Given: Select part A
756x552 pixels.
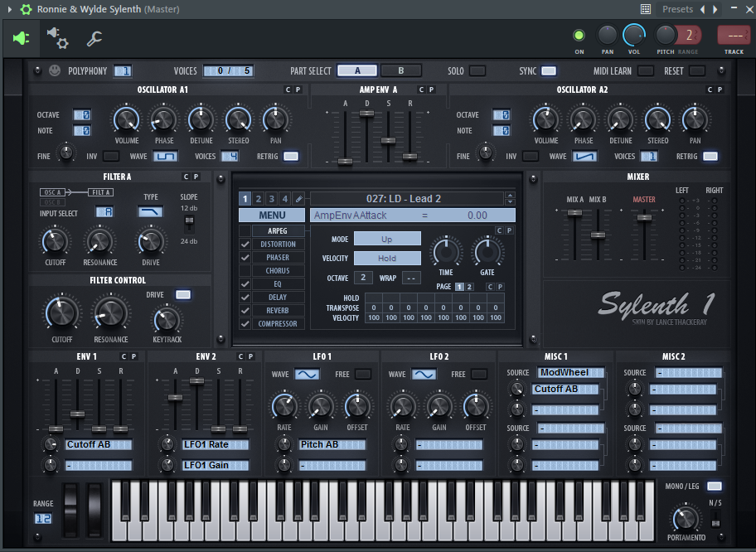Looking at the screenshot, I should pyautogui.click(x=357, y=71).
